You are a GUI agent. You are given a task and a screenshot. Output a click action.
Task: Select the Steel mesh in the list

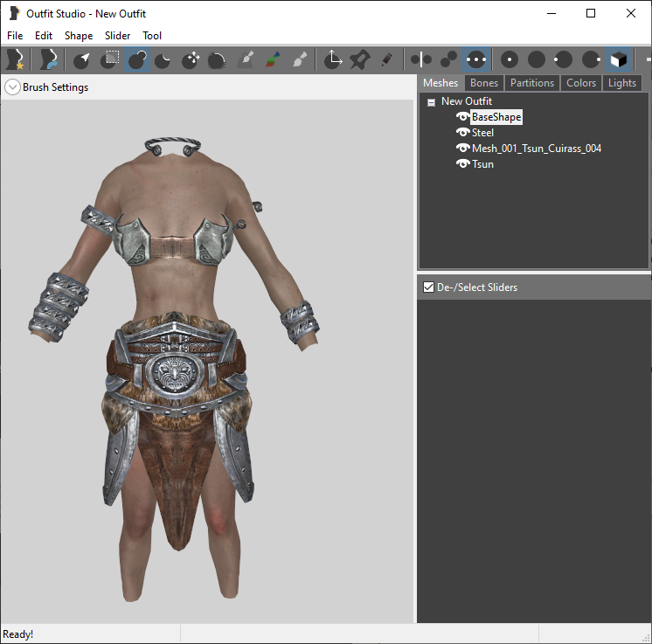[482, 133]
